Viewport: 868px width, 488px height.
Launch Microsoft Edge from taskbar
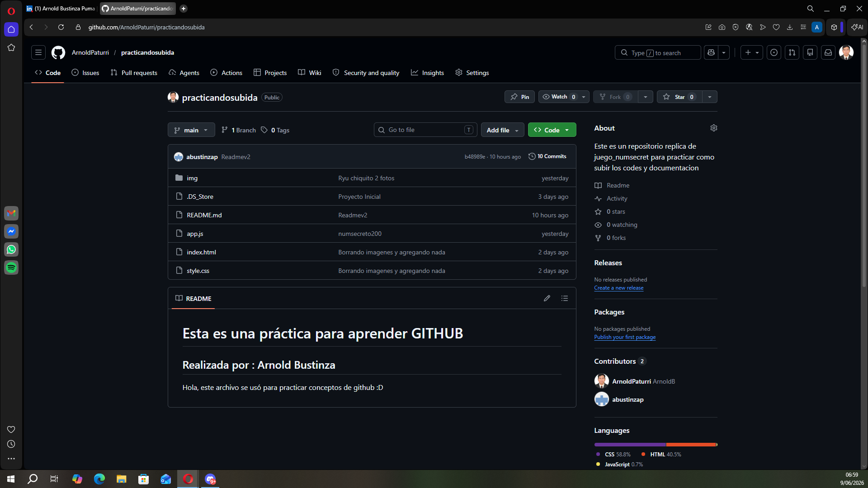(99, 479)
